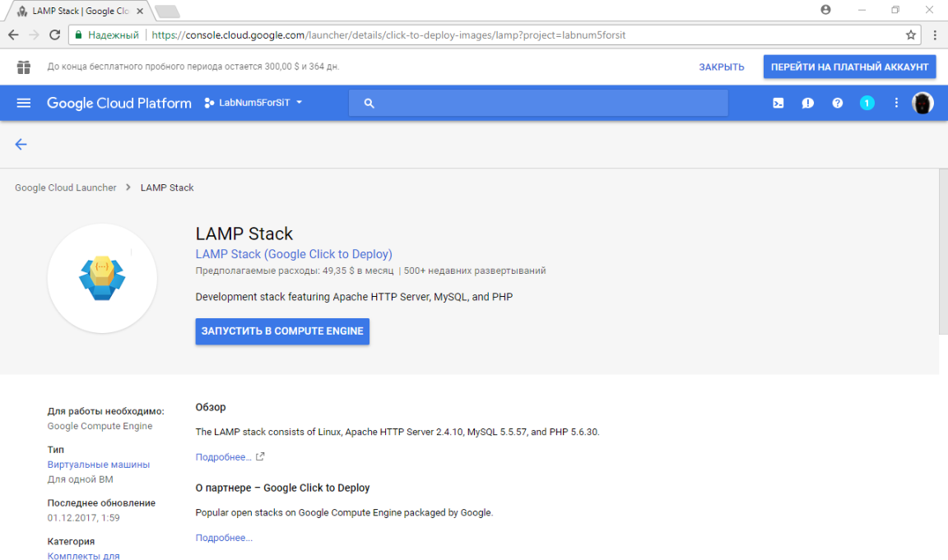Activate Google Cloud Shell icon
The height and width of the screenshot is (560, 948).
pos(778,104)
